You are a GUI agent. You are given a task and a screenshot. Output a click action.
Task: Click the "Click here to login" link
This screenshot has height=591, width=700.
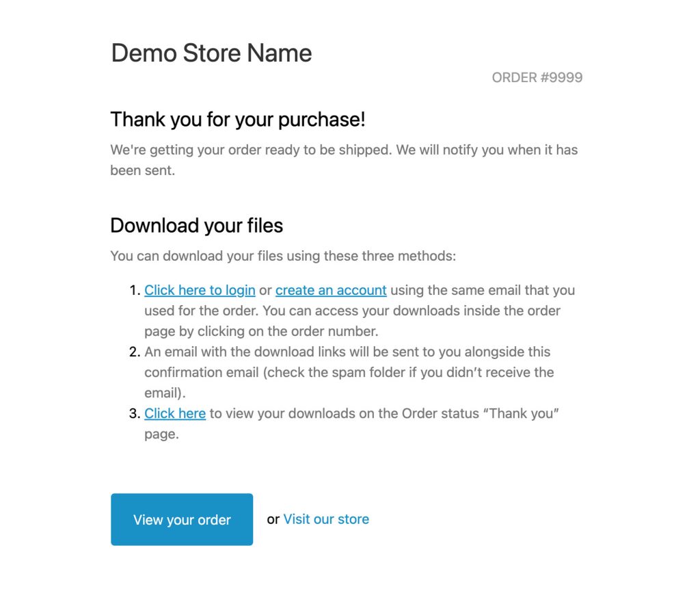200,290
